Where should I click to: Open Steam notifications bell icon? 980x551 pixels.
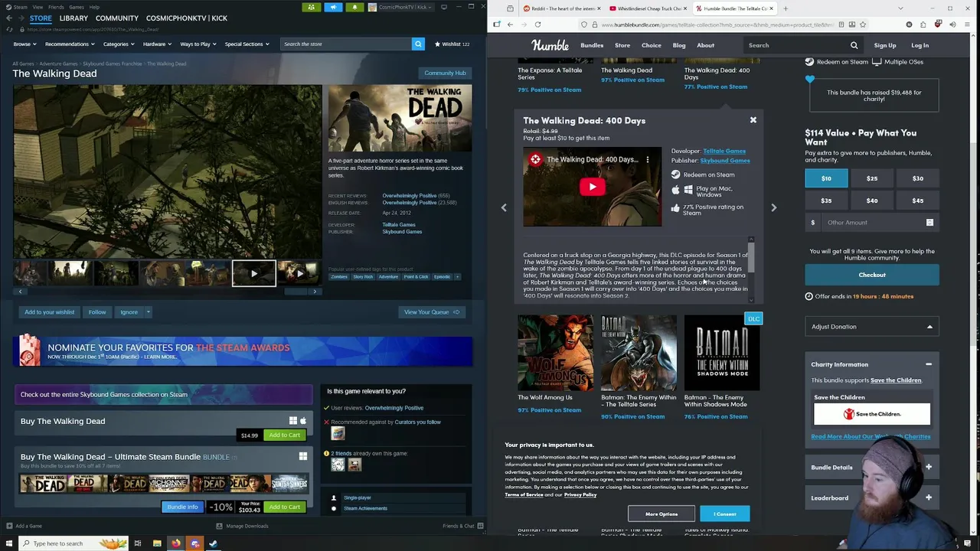pyautogui.click(x=354, y=7)
